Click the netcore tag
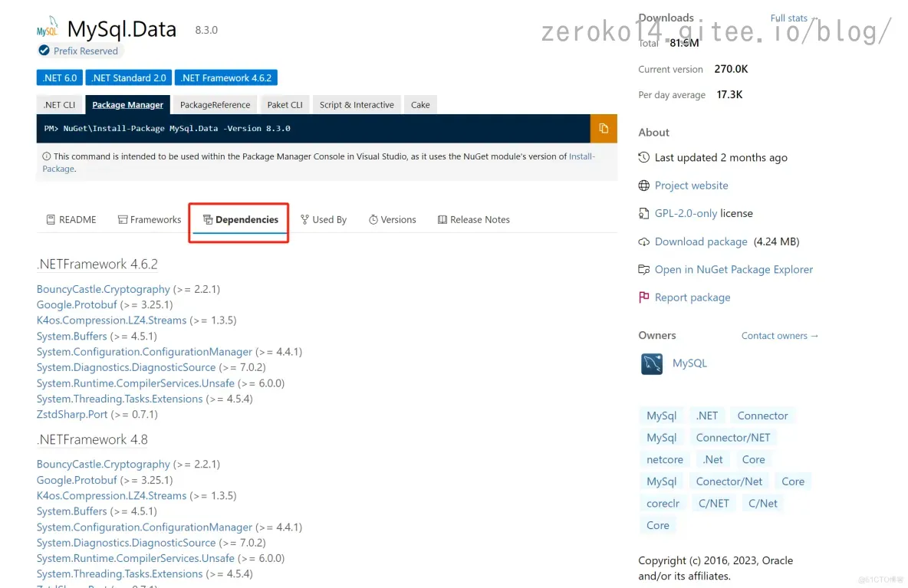Image resolution: width=908 pixels, height=588 pixels. point(665,459)
